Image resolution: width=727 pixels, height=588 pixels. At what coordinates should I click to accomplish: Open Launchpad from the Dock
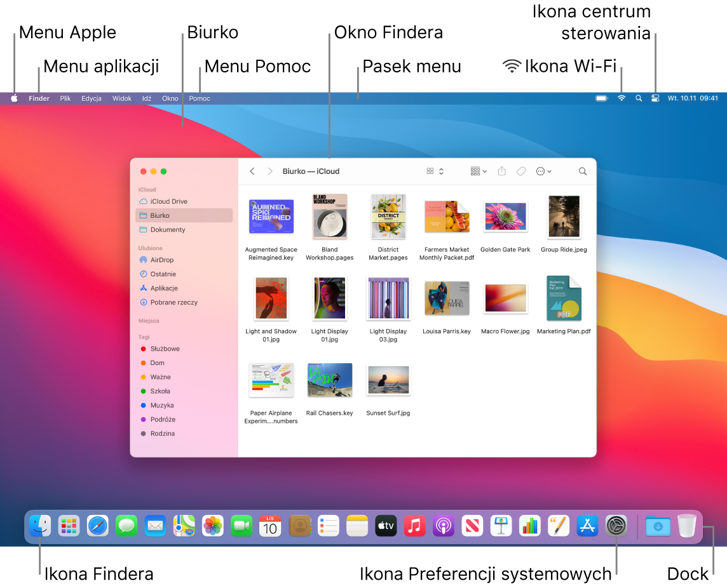coord(69,526)
